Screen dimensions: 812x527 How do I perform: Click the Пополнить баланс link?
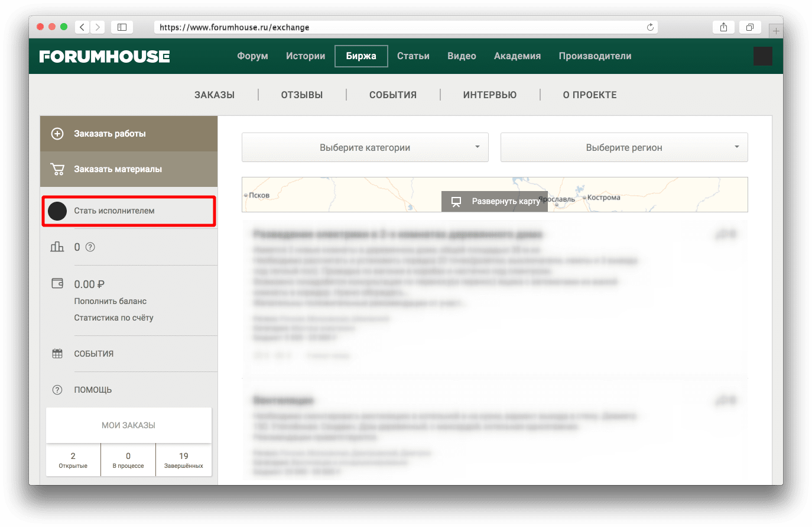(x=111, y=301)
